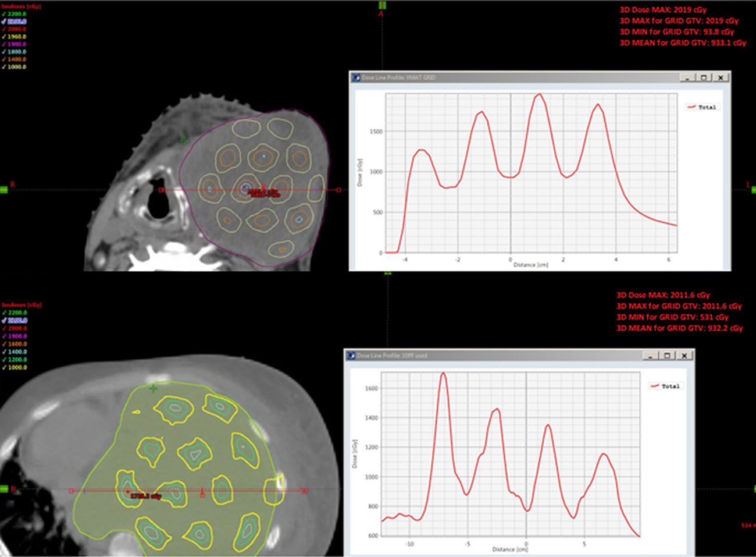This screenshot has height=557, width=756.
Task: Select the green crosshair marker on lower CT image
Action: (153, 388)
